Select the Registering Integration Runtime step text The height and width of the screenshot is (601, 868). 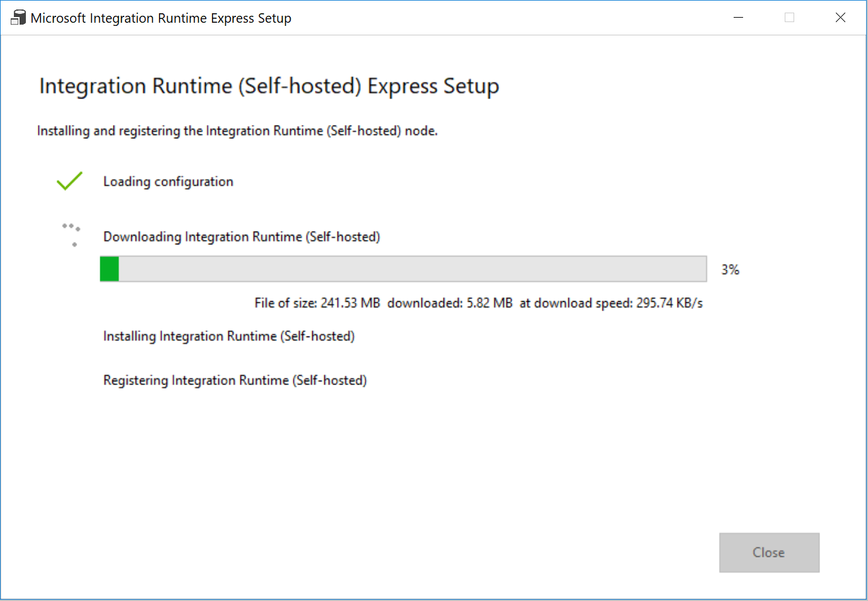point(235,380)
